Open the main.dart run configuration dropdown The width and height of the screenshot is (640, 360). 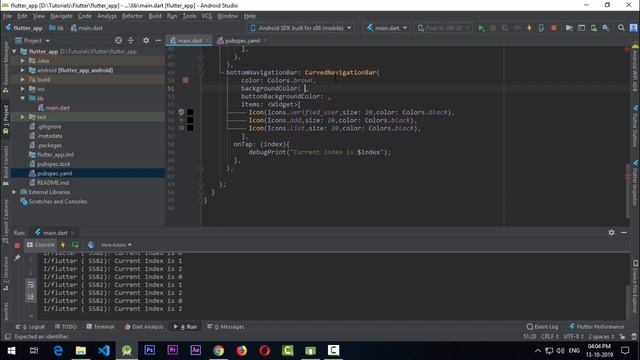click(x=387, y=28)
